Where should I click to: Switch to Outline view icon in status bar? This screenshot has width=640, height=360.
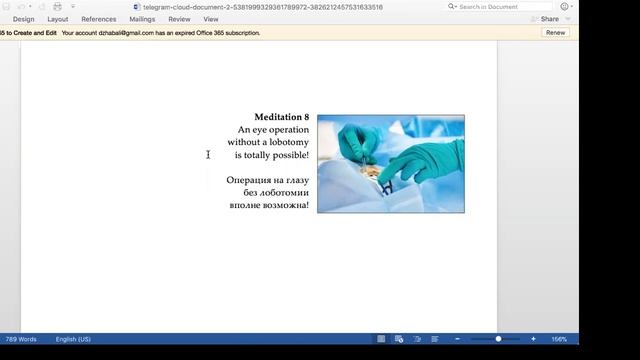pyautogui.click(x=417, y=339)
